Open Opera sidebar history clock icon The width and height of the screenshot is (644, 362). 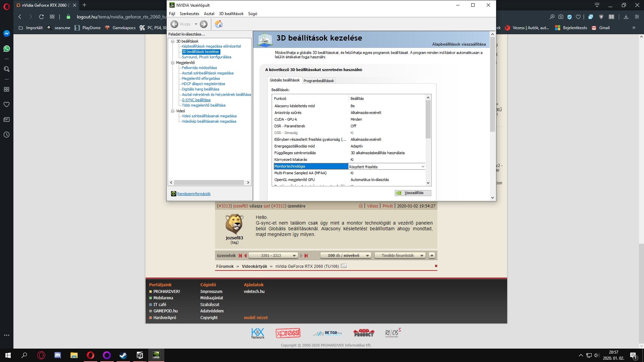click(7, 135)
